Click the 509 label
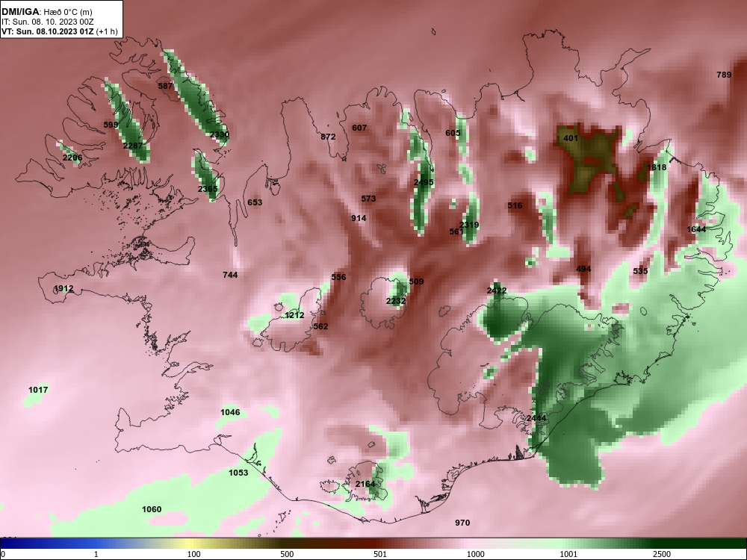The width and height of the screenshot is (747, 560). [416, 281]
